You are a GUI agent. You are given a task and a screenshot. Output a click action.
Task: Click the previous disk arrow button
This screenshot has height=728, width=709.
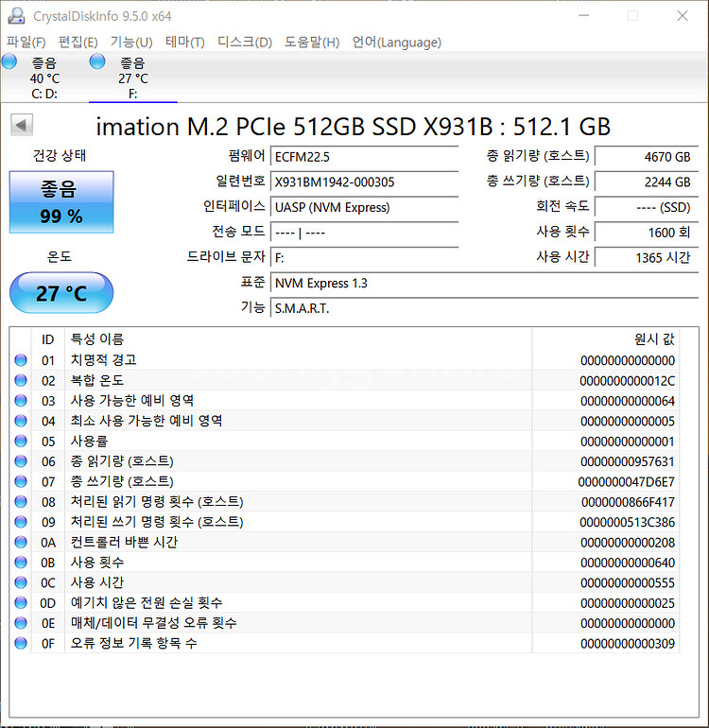pyautogui.click(x=22, y=125)
